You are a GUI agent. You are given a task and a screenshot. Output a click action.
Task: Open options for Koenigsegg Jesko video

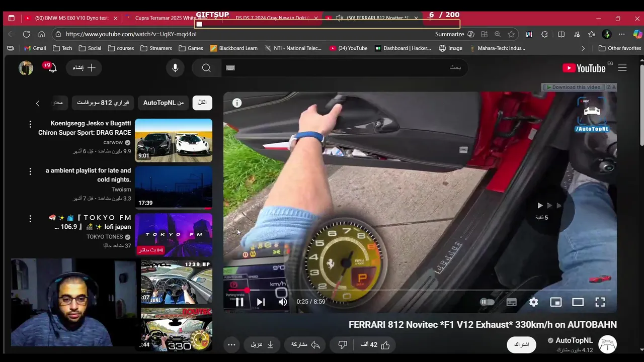click(x=30, y=124)
